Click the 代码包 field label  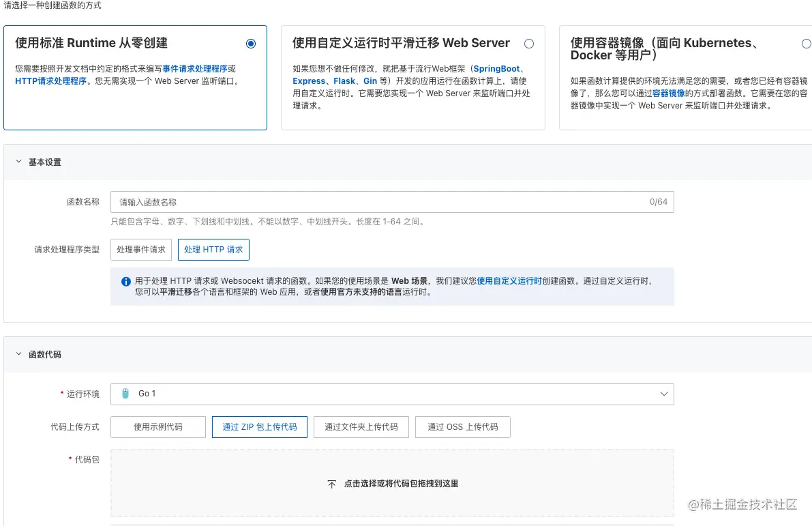(87, 459)
